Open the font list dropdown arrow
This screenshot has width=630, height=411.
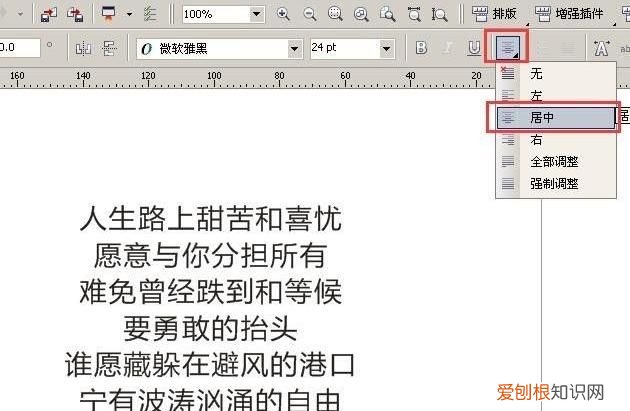tap(295, 49)
